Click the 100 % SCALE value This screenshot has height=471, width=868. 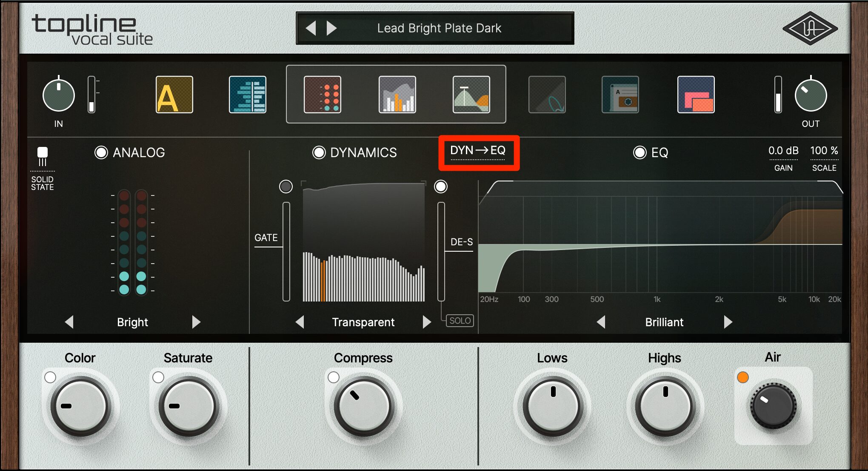click(824, 151)
